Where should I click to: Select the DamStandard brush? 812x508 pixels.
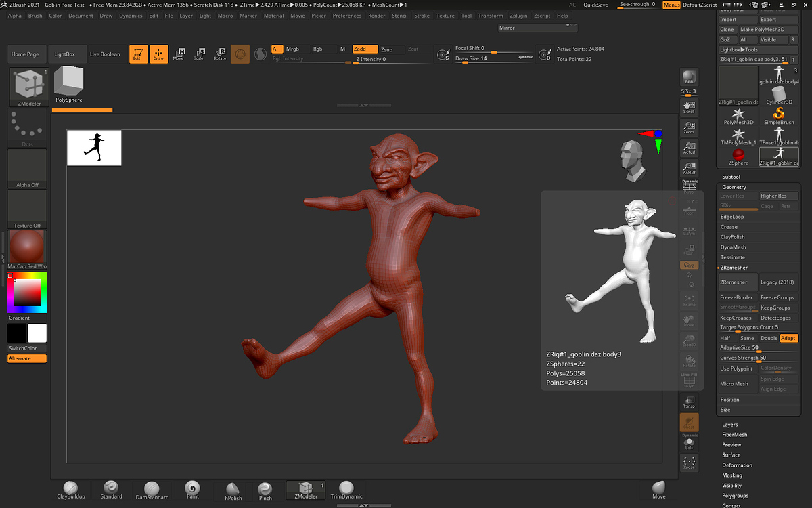coord(151,490)
